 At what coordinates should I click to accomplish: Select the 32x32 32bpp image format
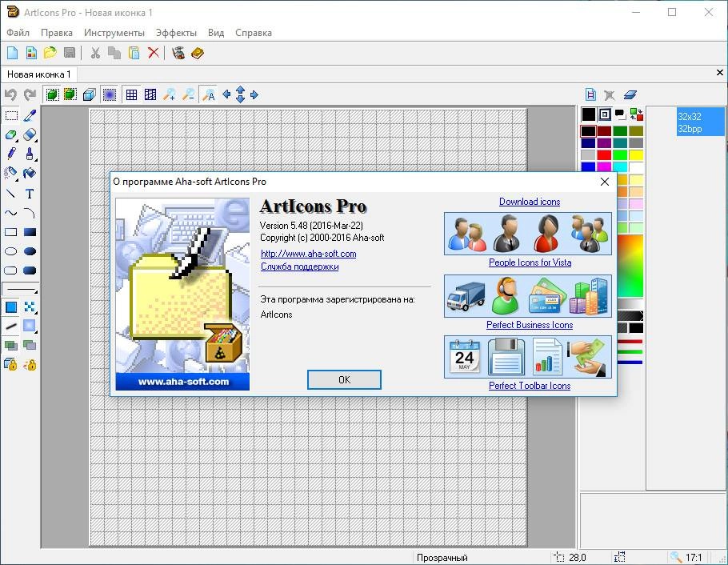pos(700,122)
